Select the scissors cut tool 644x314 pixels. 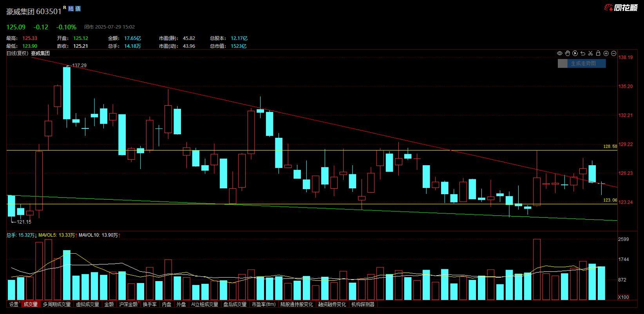590,53
